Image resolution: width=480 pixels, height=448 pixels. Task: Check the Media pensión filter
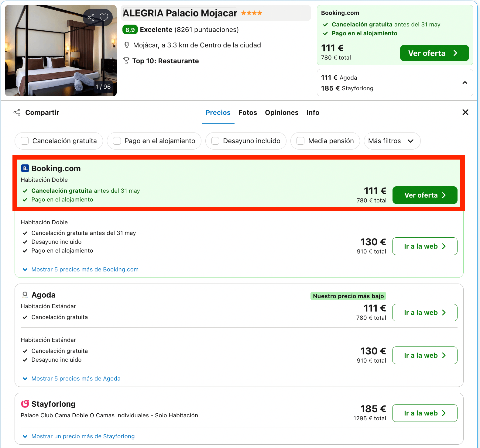coord(300,141)
